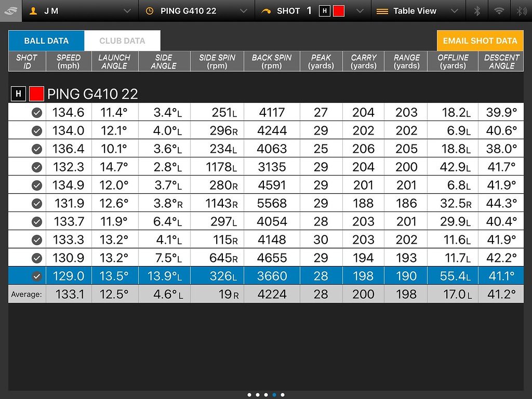Go to the third page dot
Viewport: 532px width, 399px height.
[266, 395]
